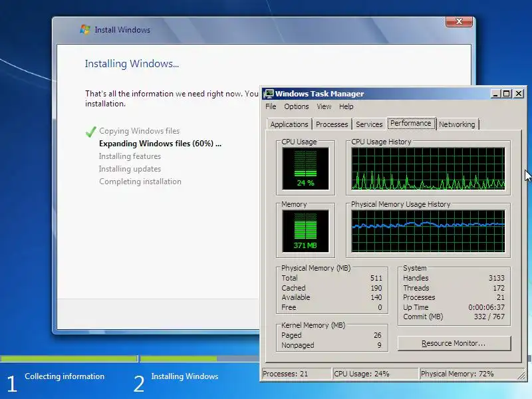Click the 'Collecting information' stage label
The image size is (532, 399).
pos(65,376)
